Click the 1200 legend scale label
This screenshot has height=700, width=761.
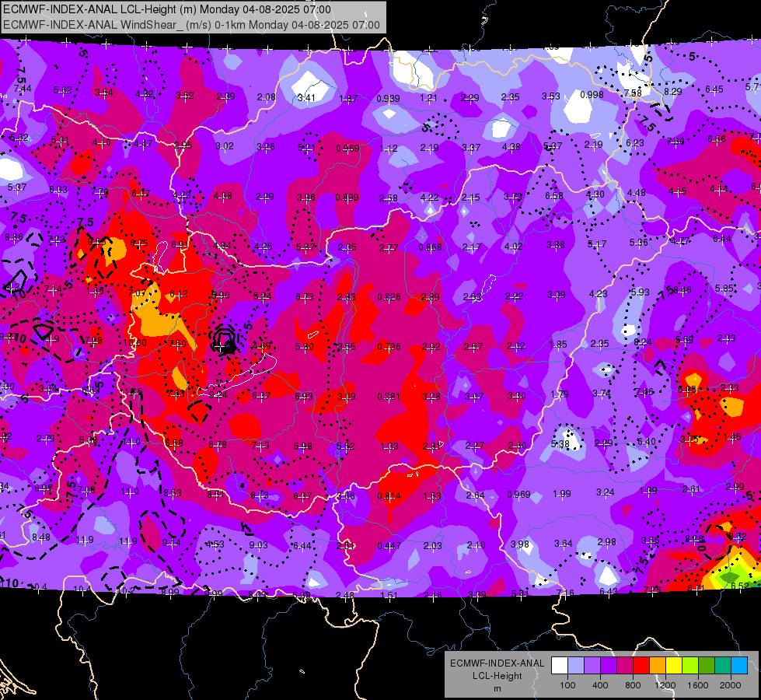click(x=665, y=685)
